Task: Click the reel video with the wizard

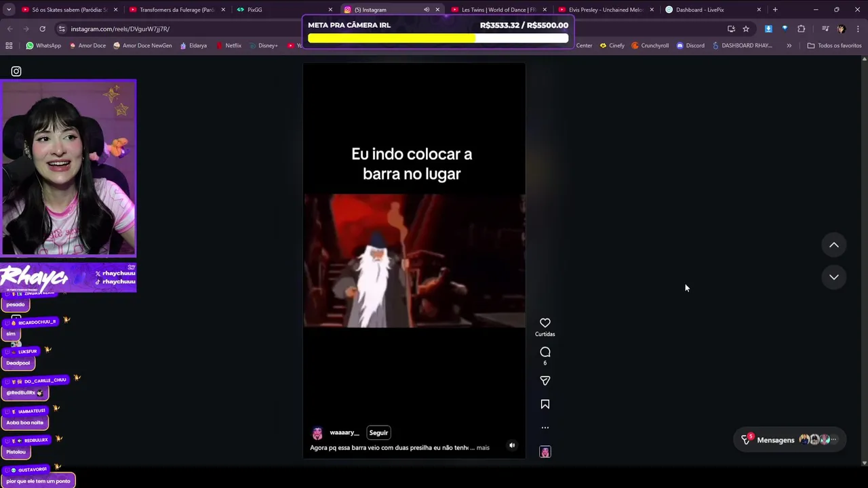Action: tap(414, 260)
